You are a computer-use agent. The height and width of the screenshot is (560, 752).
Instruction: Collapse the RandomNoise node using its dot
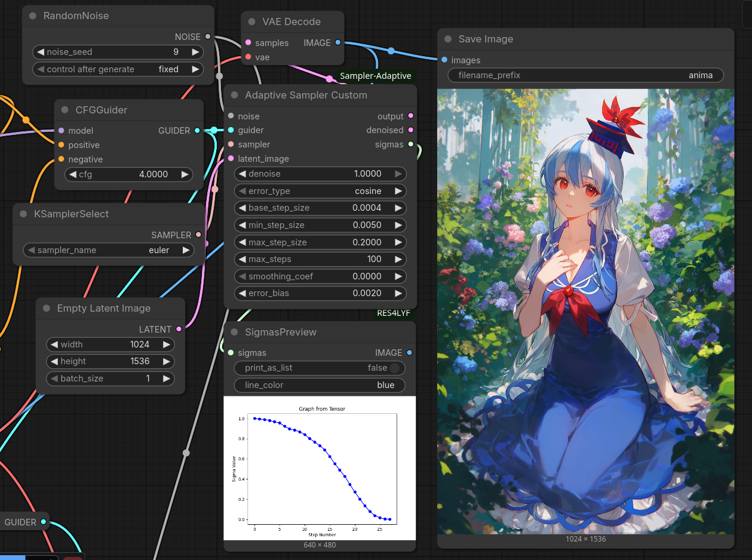[33, 16]
